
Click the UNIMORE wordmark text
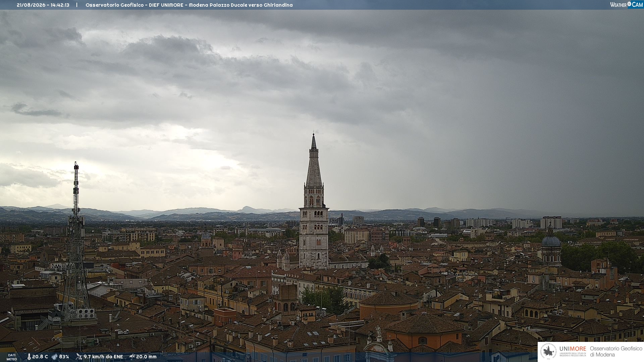573,349
